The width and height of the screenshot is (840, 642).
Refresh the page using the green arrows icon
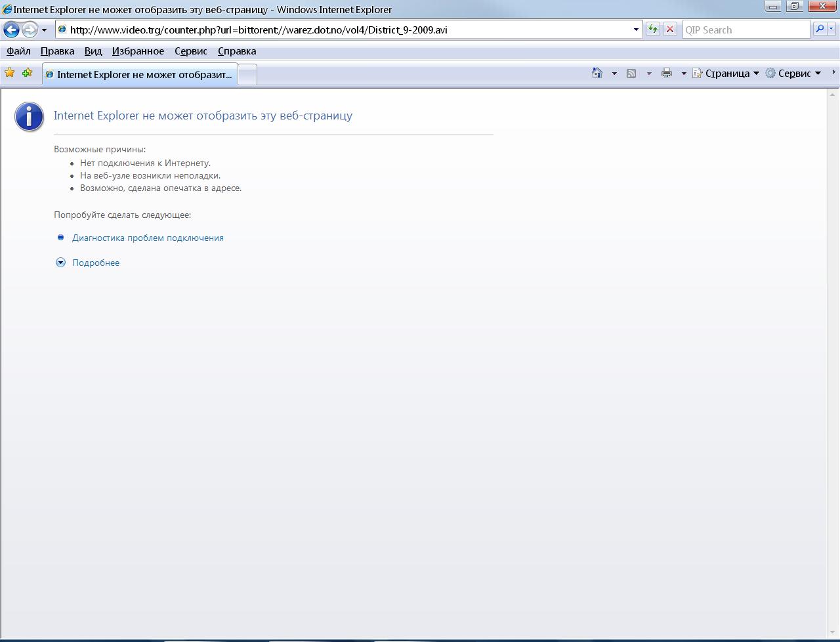click(652, 30)
